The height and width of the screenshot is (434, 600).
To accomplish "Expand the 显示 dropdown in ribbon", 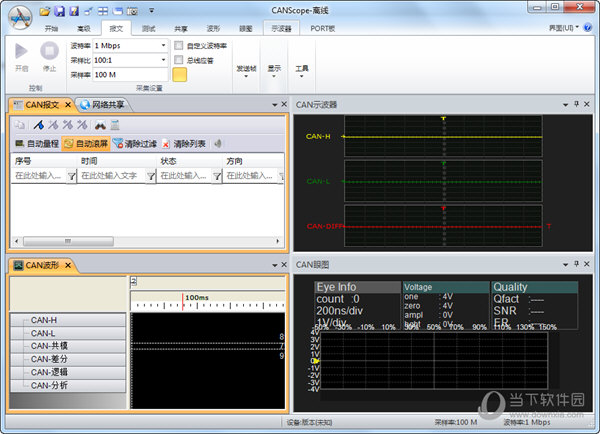I will 274,72.
